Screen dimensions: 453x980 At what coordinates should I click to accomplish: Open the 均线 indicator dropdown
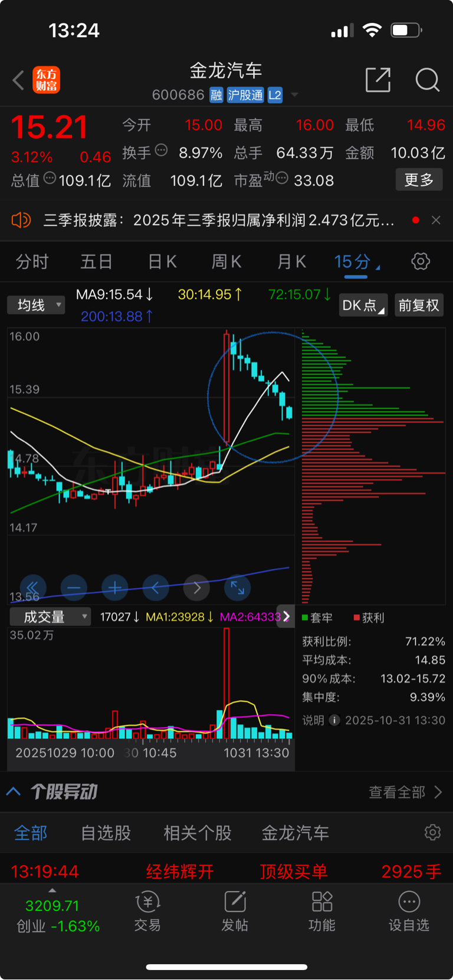(36, 305)
